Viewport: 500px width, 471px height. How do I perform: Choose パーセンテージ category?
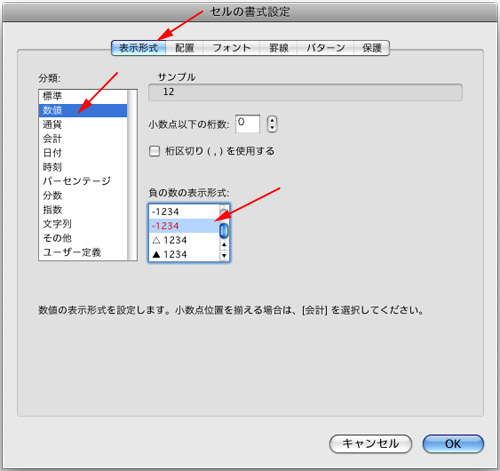(x=83, y=181)
